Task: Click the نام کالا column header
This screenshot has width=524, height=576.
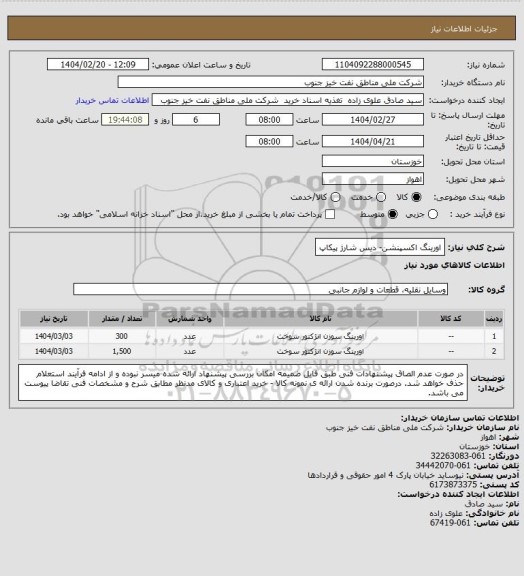Action: (320, 319)
